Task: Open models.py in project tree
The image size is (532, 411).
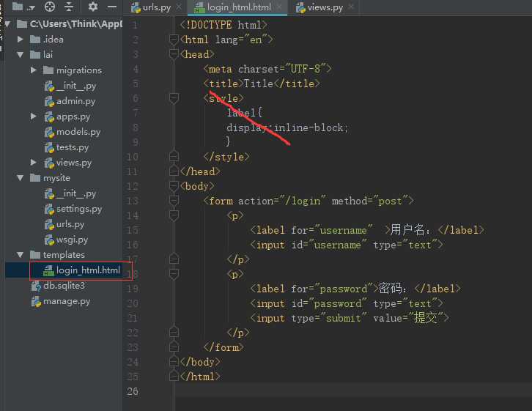Action: pyautogui.click(x=73, y=132)
